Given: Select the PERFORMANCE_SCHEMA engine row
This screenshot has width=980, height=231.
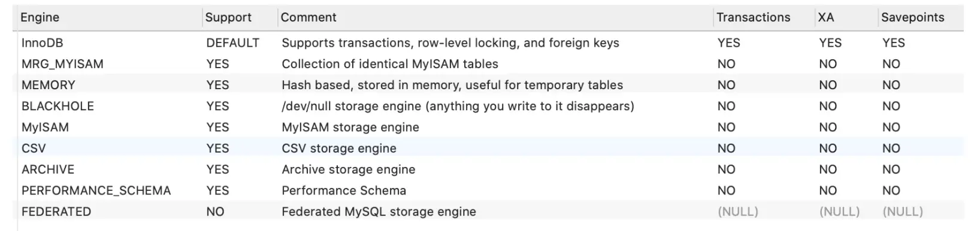Looking at the screenshot, I should [488, 190].
